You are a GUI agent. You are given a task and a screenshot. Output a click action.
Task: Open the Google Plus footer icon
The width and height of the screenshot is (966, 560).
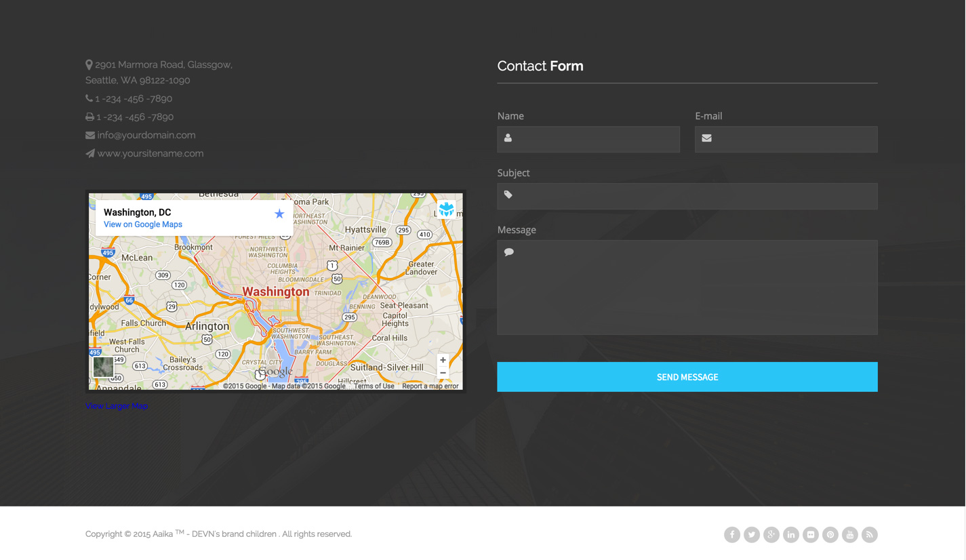tap(771, 535)
